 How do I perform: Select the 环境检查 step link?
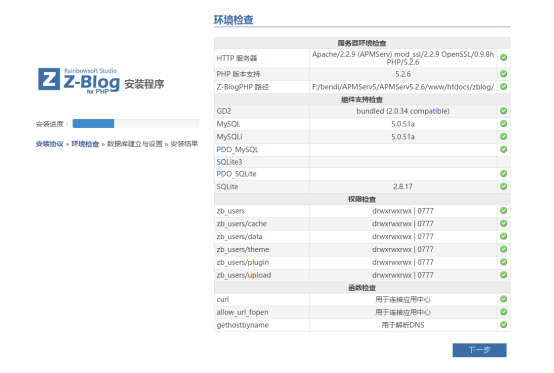click(85, 144)
